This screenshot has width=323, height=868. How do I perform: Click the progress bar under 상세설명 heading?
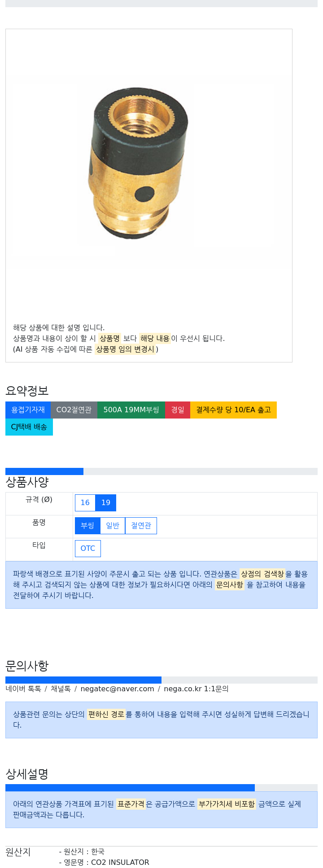coord(161,788)
